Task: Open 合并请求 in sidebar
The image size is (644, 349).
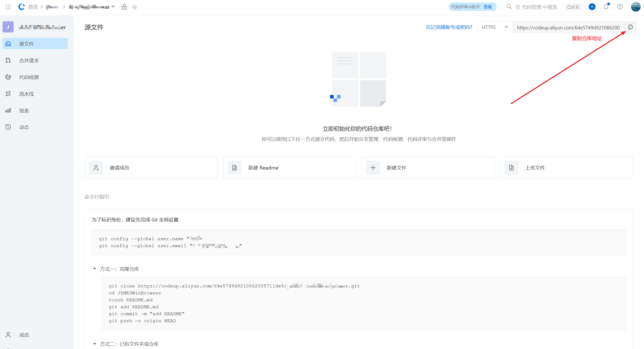Action: coord(29,60)
